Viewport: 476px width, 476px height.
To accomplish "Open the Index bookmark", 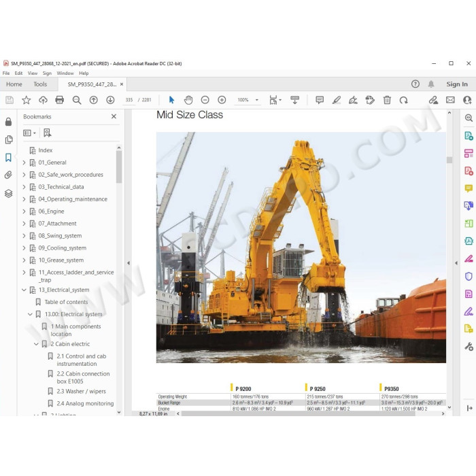I will click(x=46, y=150).
